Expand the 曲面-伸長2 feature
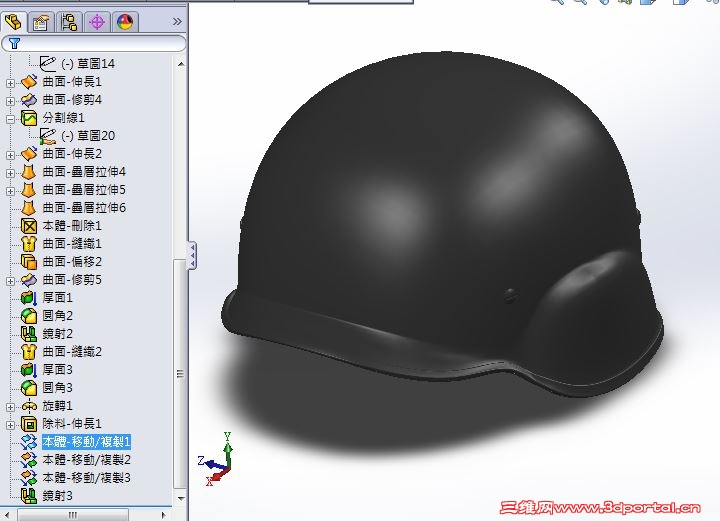Screen dimensions: 720x521 (11, 155)
